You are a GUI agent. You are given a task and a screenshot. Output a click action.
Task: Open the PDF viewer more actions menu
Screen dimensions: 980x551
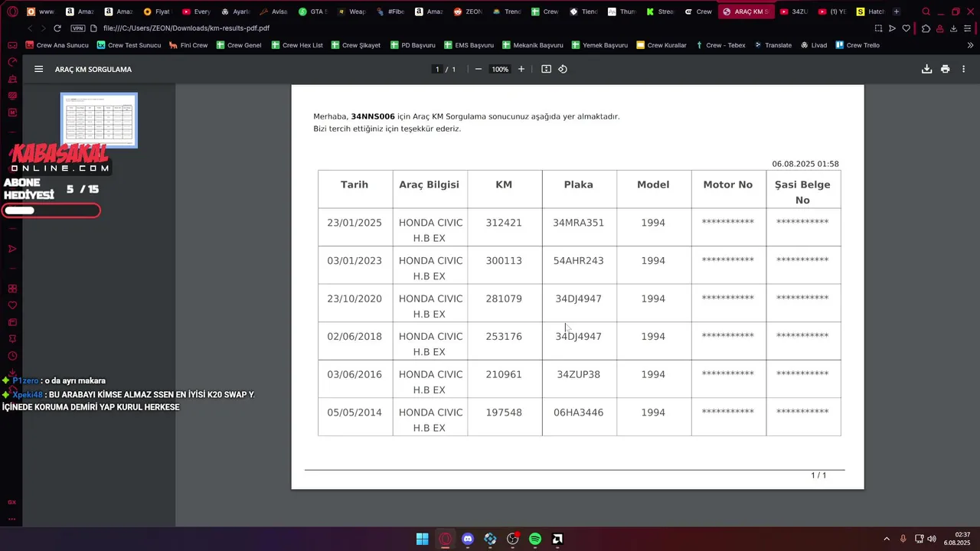click(x=963, y=69)
